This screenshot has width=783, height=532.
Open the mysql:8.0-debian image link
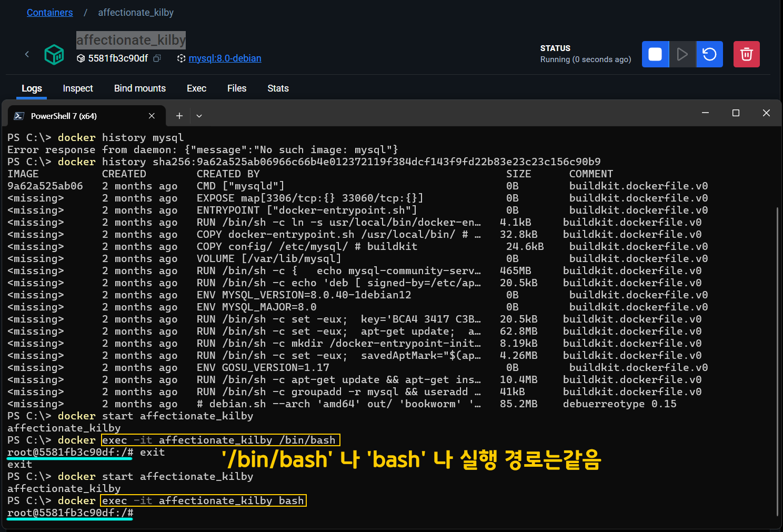click(x=225, y=58)
